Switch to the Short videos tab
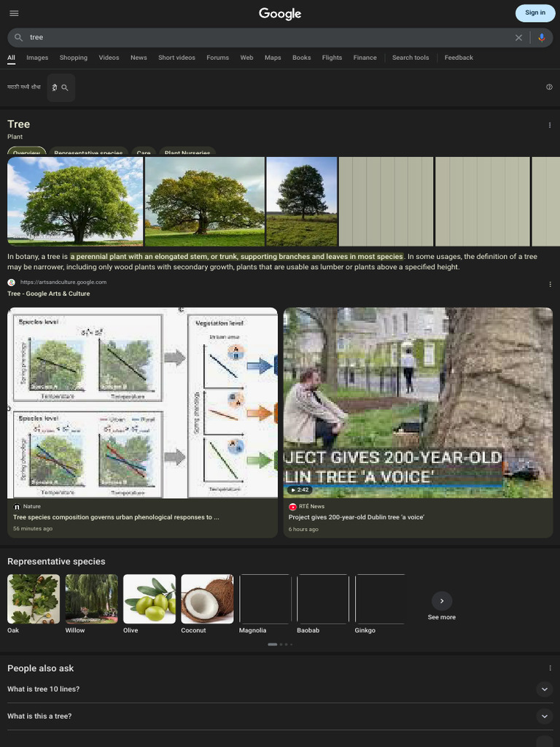560x747 pixels. click(x=176, y=58)
